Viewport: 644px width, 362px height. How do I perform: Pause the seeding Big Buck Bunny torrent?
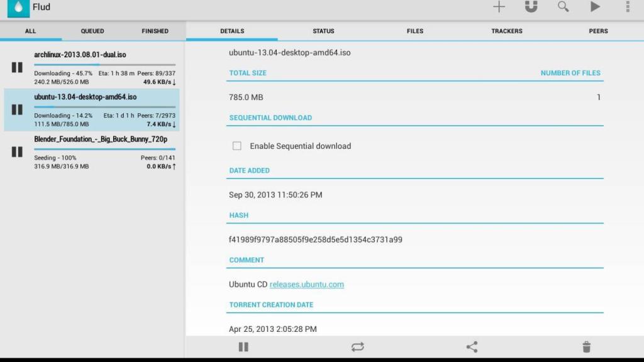17,151
